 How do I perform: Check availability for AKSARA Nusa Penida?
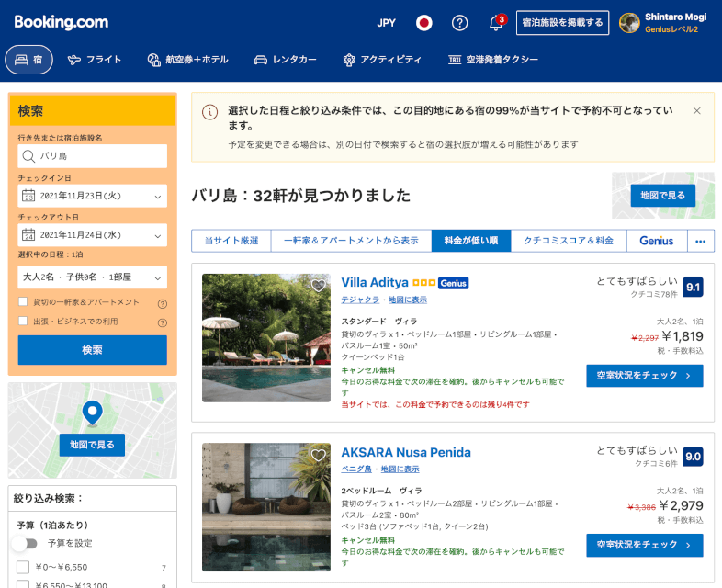click(644, 545)
